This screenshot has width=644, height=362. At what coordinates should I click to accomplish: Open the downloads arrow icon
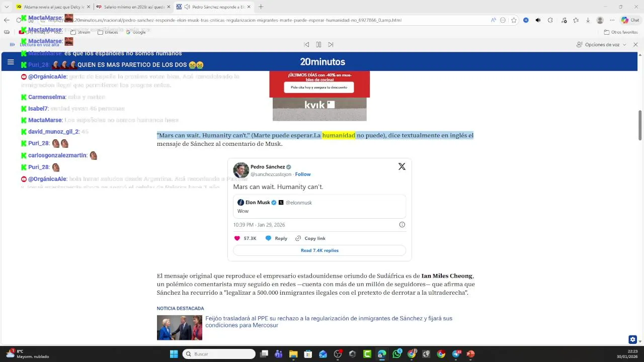(588, 20)
